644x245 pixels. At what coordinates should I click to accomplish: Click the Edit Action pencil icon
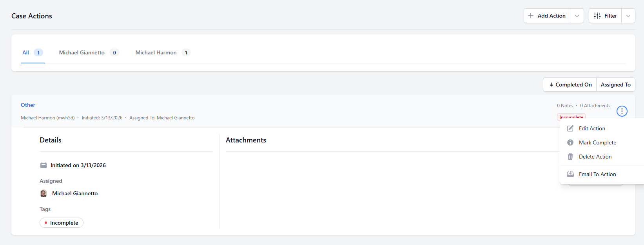pyautogui.click(x=570, y=128)
